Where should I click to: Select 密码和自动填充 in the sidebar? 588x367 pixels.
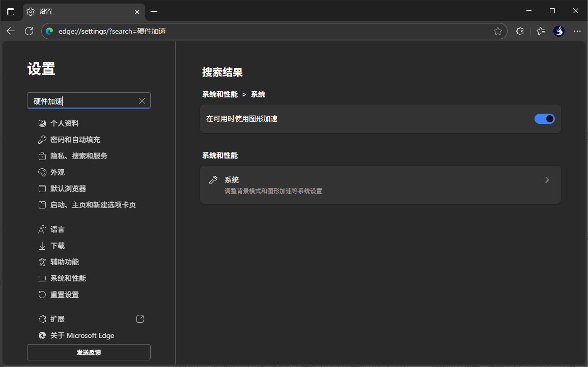75,139
